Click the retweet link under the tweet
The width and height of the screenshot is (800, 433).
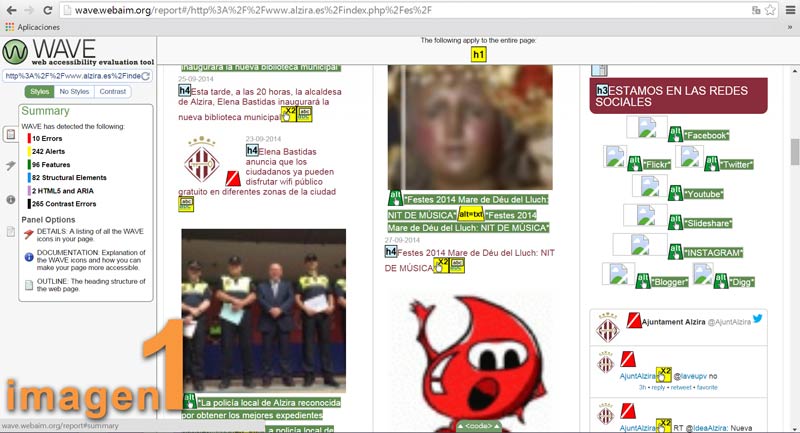coord(681,388)
